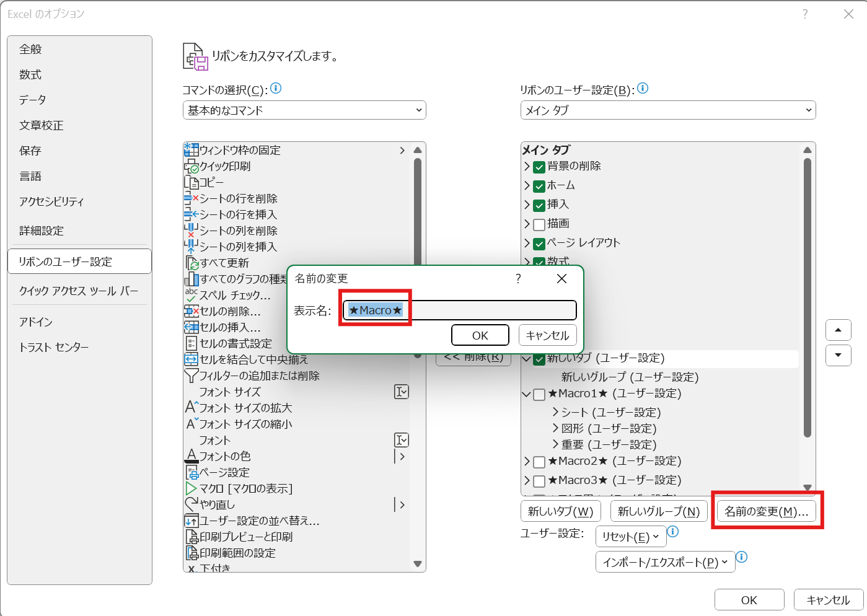This screenshot has width=867, height=616.
Task: Enable the 描画 tab checkbox
Action: point(539,224)
